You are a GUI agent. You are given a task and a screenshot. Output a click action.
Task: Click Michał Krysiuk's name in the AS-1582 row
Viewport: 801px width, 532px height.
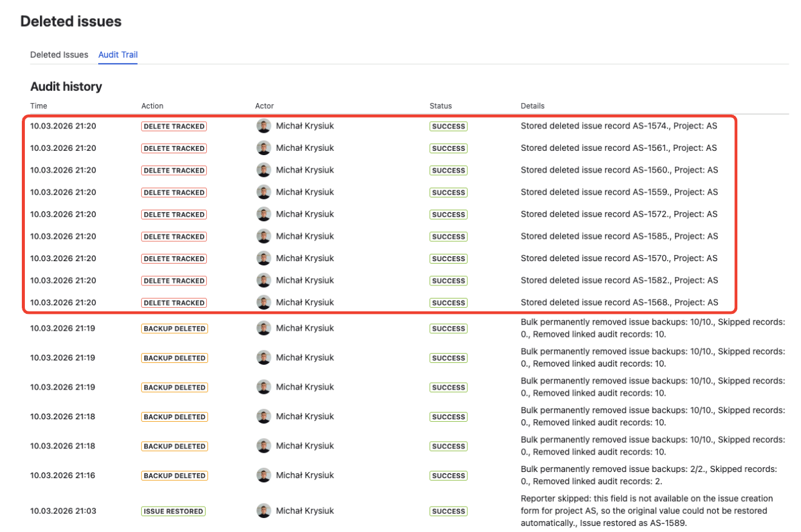304,280
